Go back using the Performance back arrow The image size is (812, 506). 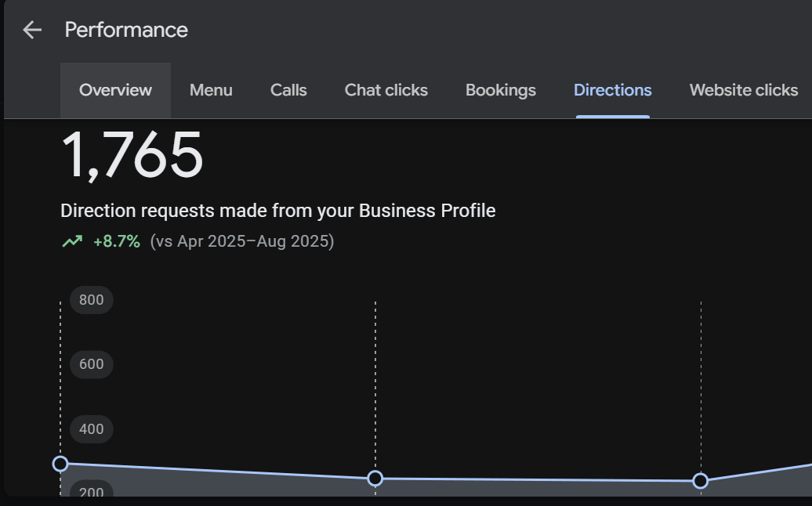(32, 30)
